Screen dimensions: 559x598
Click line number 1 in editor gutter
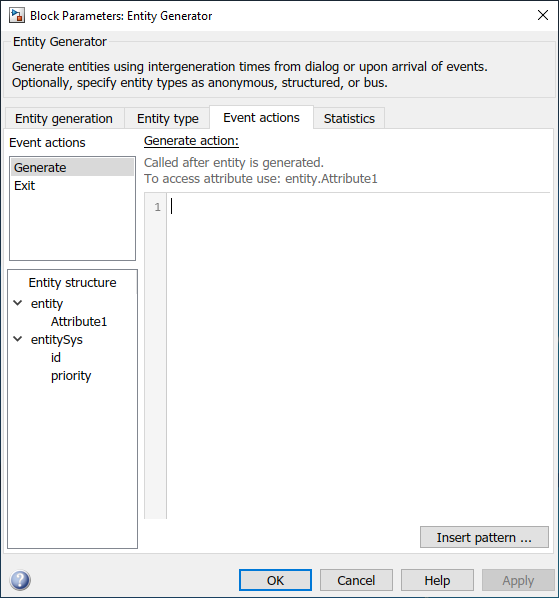(157, 207)
